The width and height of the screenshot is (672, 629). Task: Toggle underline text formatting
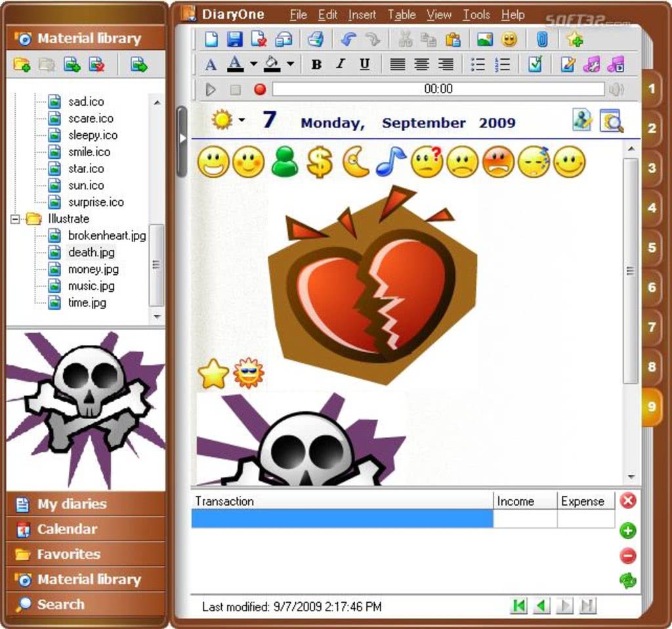pos(365,64)
